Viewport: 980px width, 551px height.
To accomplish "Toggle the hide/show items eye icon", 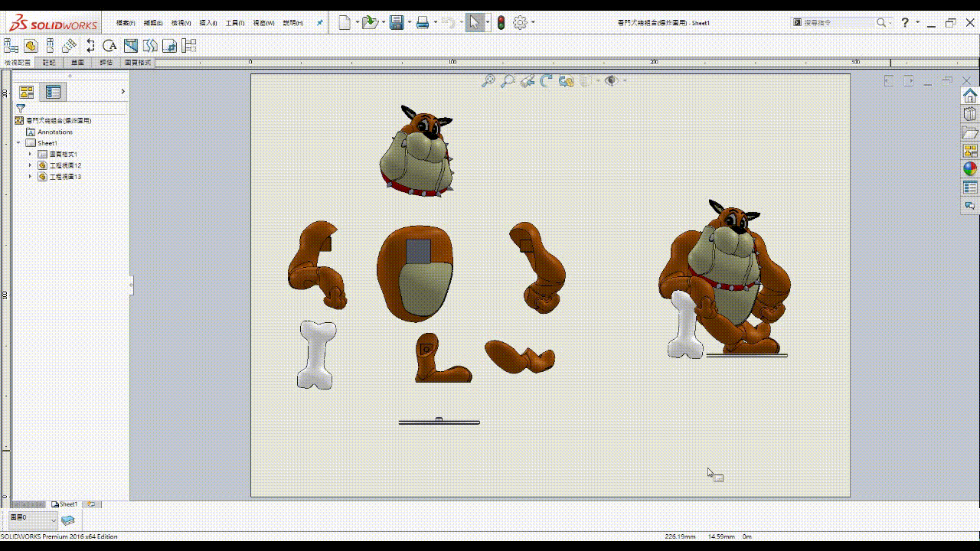I will pyautogui.click(x=611, y=80).
